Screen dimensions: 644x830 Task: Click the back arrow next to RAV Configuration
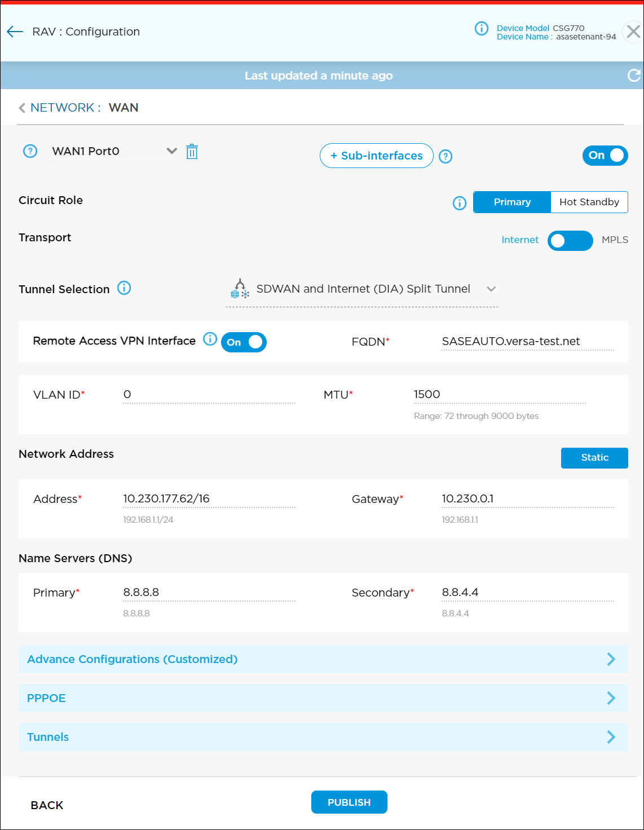[15, 32]
